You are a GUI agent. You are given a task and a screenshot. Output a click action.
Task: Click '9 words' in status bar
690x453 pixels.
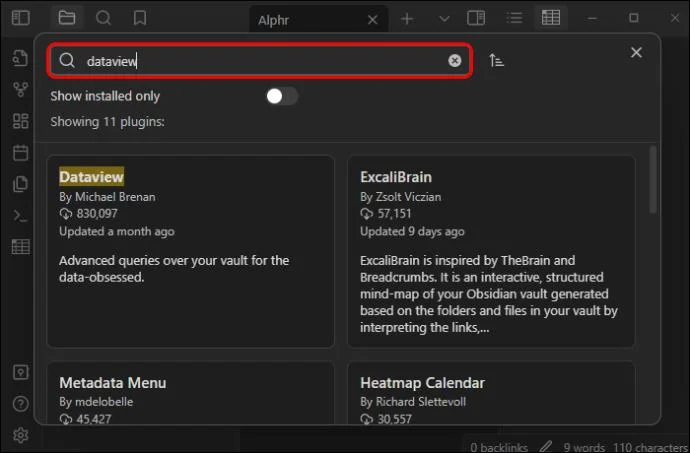(584, 447)
